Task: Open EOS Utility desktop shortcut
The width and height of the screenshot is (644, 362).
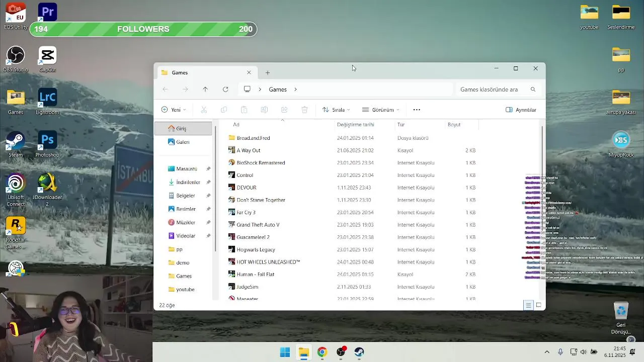Action: pyautogui.click(x=16, y=17)
